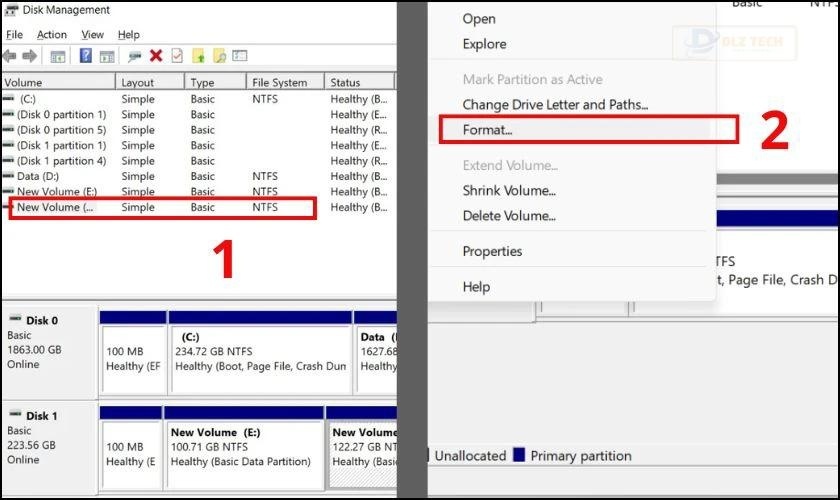Image resolution: width=840 pixels, height=500 pixels.
Task: Click drive icon beside (Disk 1 partition 4)
Action: [9, 160]
